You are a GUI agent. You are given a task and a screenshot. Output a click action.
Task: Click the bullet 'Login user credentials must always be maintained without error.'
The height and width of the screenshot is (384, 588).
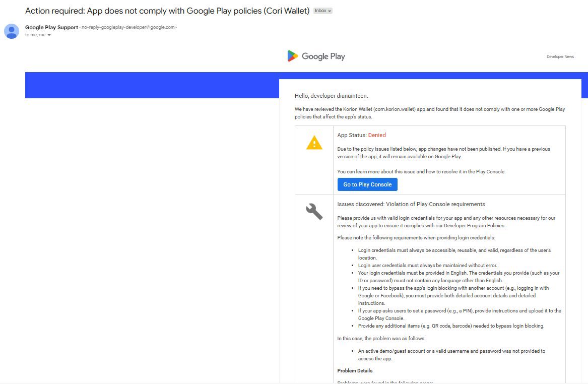[427, 265]
